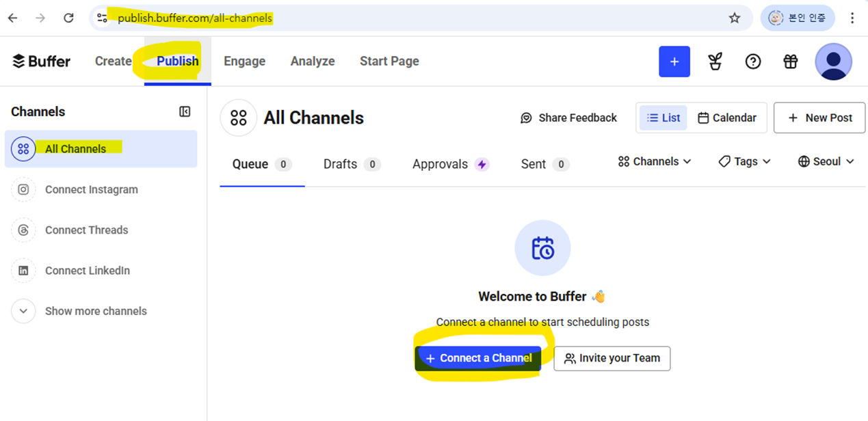
Task: Click the LinkedIn icon in sidebar
Action: point(23,271)
